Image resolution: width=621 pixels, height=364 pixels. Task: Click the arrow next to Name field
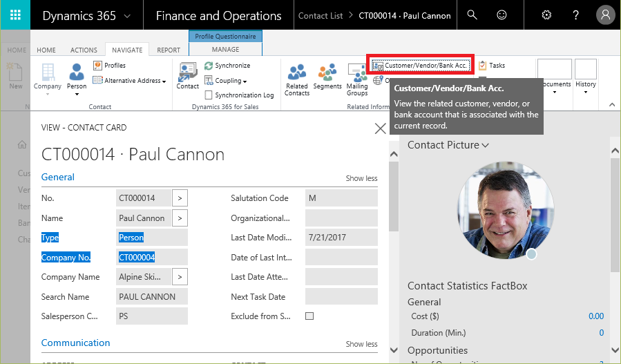click(x=180, y=218)
